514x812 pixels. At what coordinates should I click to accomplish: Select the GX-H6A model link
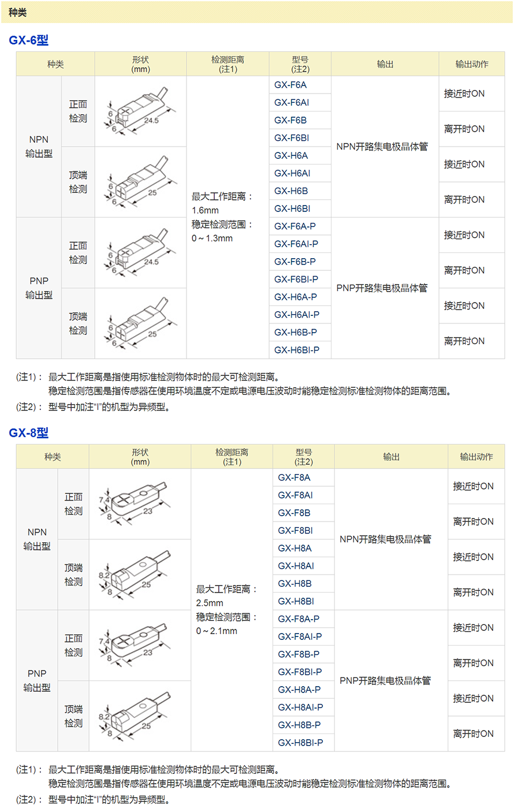click(x=291, y=155)
